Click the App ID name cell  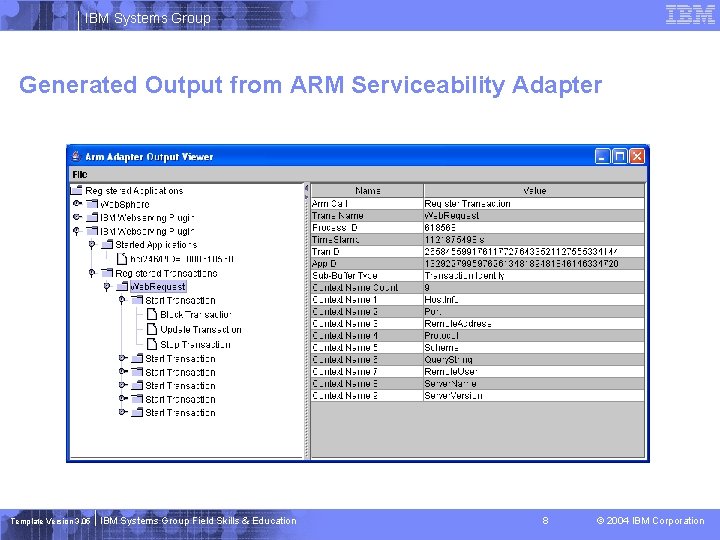pos(367,264)
